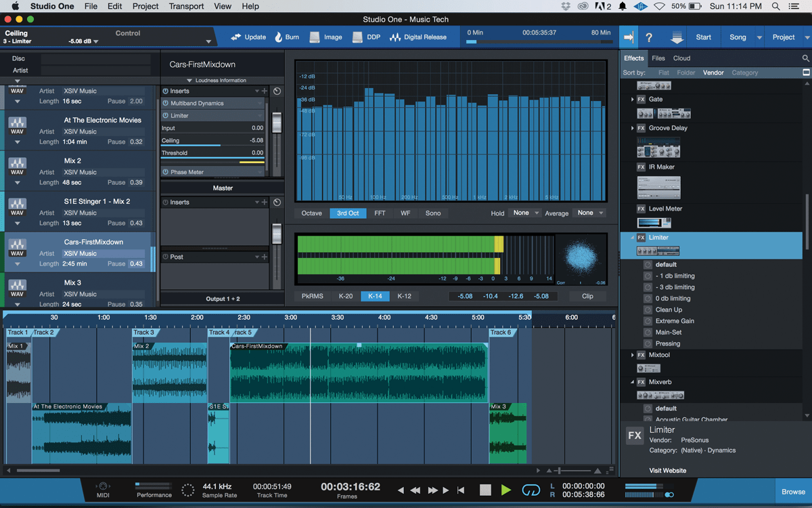Click the Image disc image icon
812x508 pixels.
click(315, 37)
